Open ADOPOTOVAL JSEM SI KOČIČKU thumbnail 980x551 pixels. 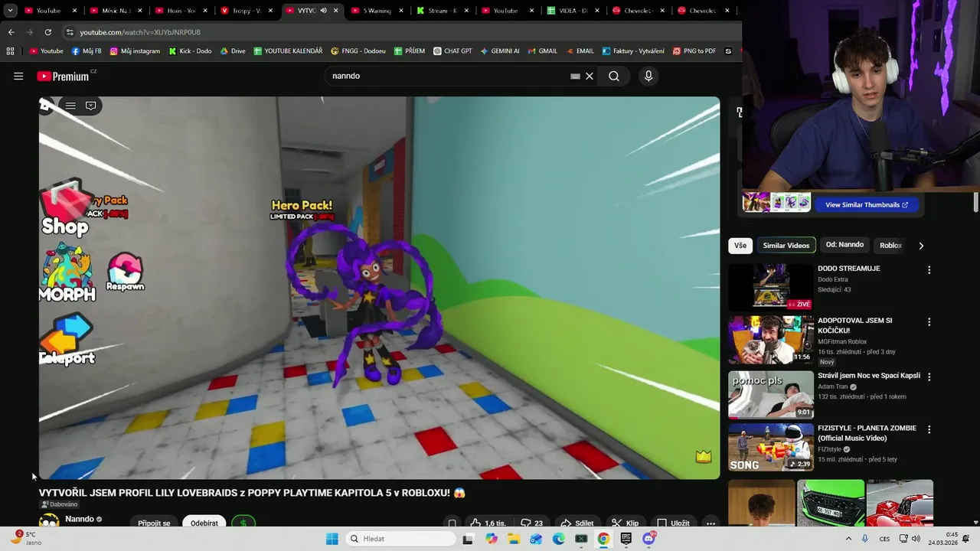point(771,340)
